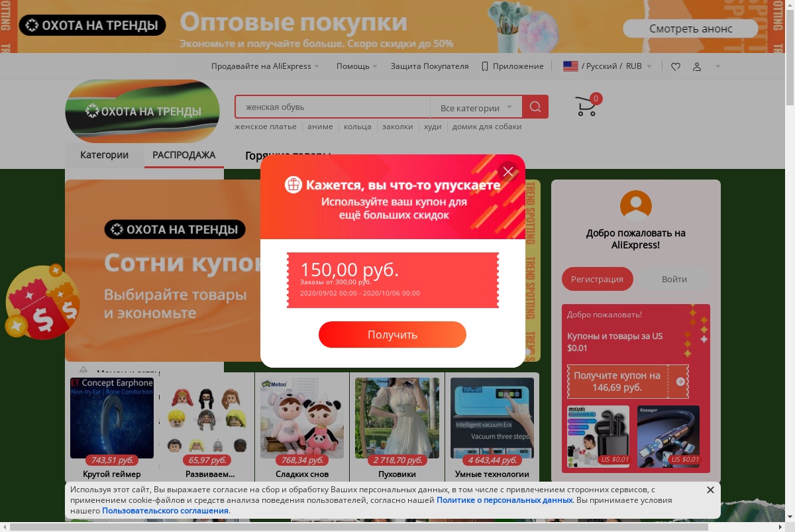Click the profile avatar icon
The image size is (795, 532).
pos(635,206)
